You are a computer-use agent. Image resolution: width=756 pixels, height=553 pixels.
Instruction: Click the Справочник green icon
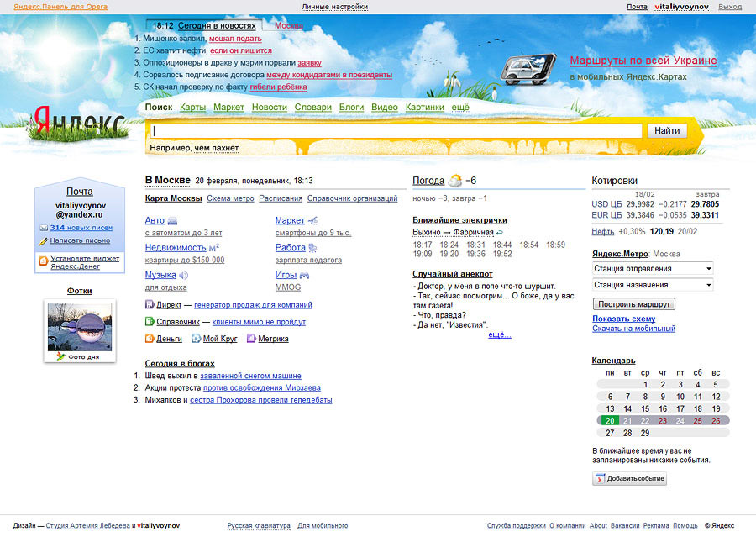[x=150, y=321]
